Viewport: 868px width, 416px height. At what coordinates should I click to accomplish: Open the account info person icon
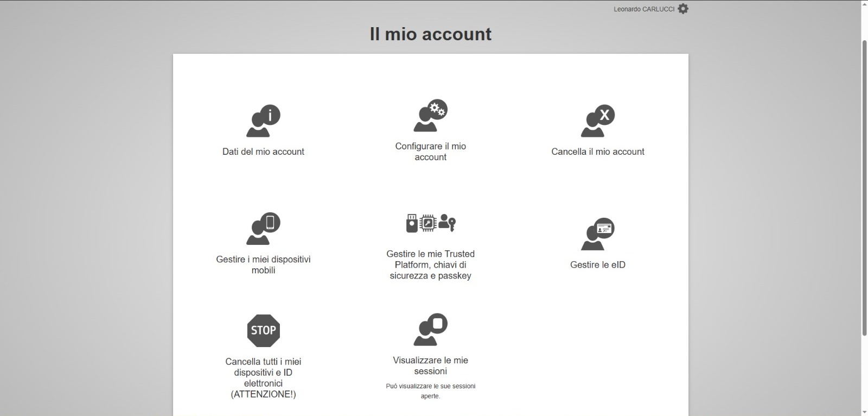(263, 121)
